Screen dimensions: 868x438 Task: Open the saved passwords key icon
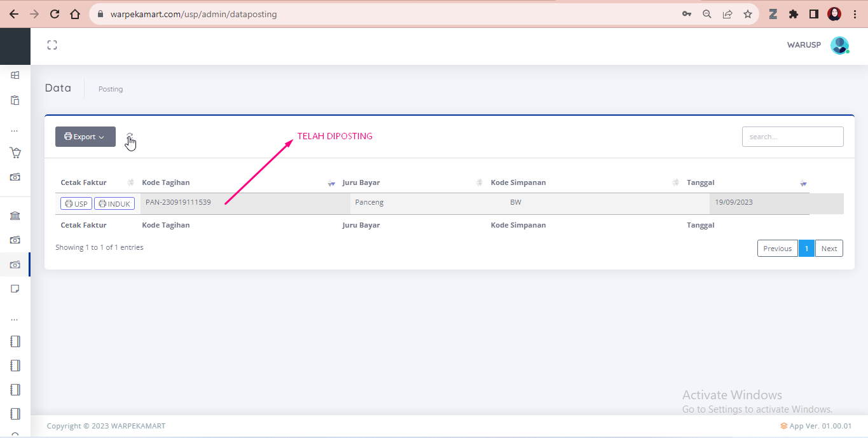[x=687, y=14]
